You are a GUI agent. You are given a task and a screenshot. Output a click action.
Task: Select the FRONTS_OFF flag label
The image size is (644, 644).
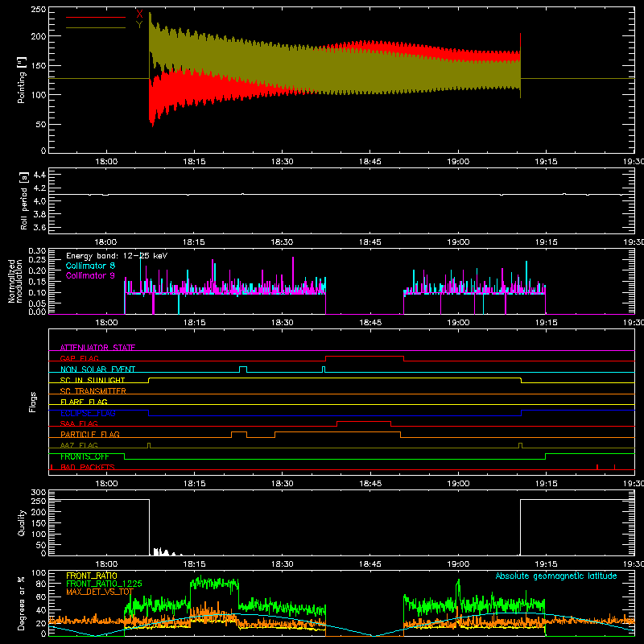85,456
